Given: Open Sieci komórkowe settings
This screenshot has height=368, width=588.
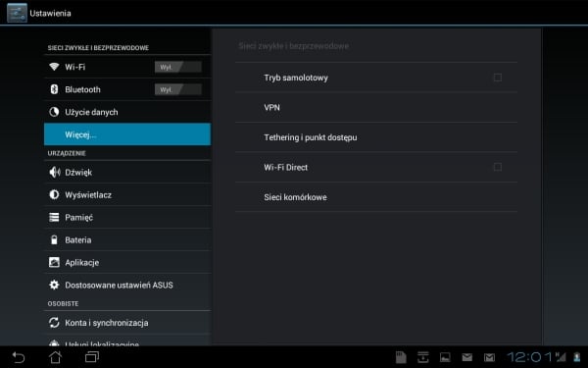Looking at the screenshot, I should click(376, 197).
